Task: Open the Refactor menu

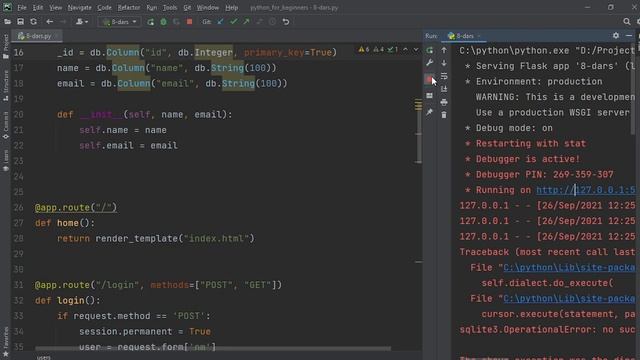Action: tap(129, 7)
